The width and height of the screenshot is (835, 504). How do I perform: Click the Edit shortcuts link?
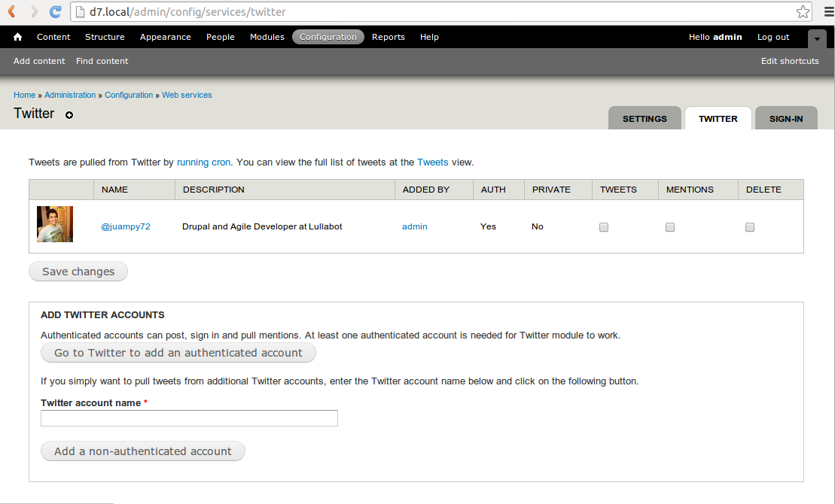790,61
